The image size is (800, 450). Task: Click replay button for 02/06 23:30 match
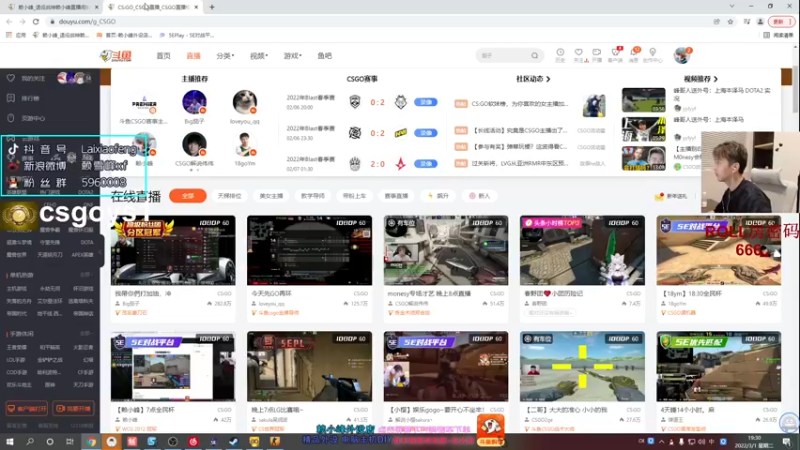(x=426, y=133)
